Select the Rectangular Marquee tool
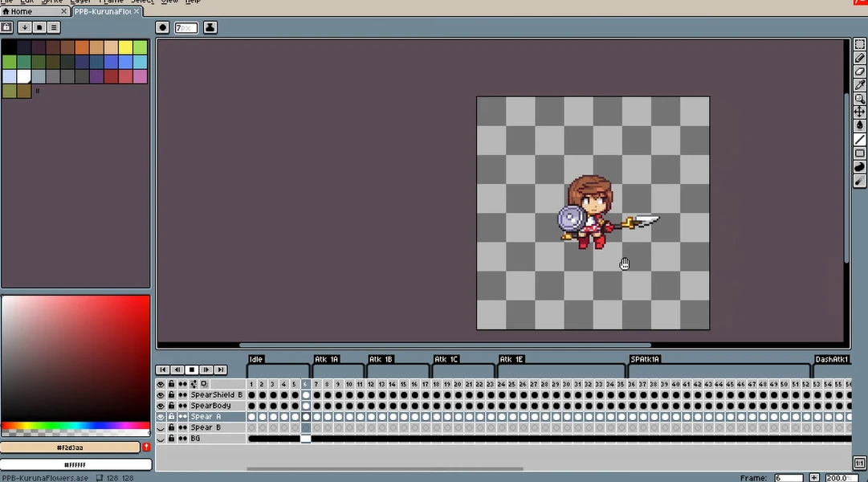The height and width of the screenshot is (482, 868). pos(859,45)
